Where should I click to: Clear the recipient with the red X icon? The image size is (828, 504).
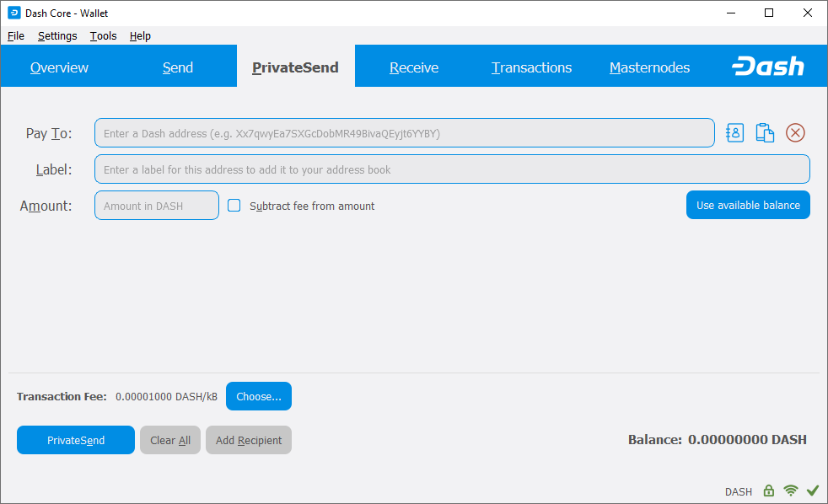point(795,133)
